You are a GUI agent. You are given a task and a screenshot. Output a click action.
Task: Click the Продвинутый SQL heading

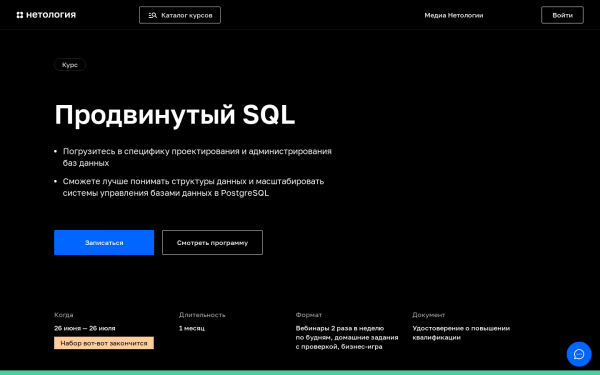(x=175, y=115)
